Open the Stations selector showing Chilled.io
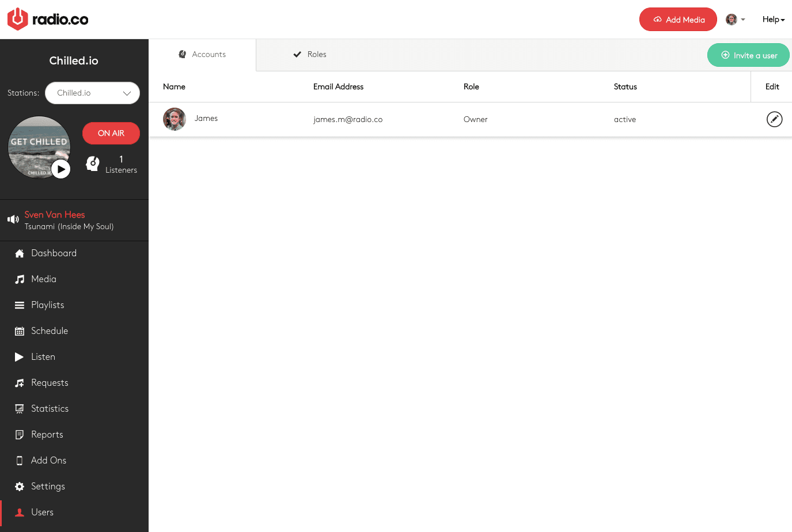The image size is (792, 532). click(92, 93)
